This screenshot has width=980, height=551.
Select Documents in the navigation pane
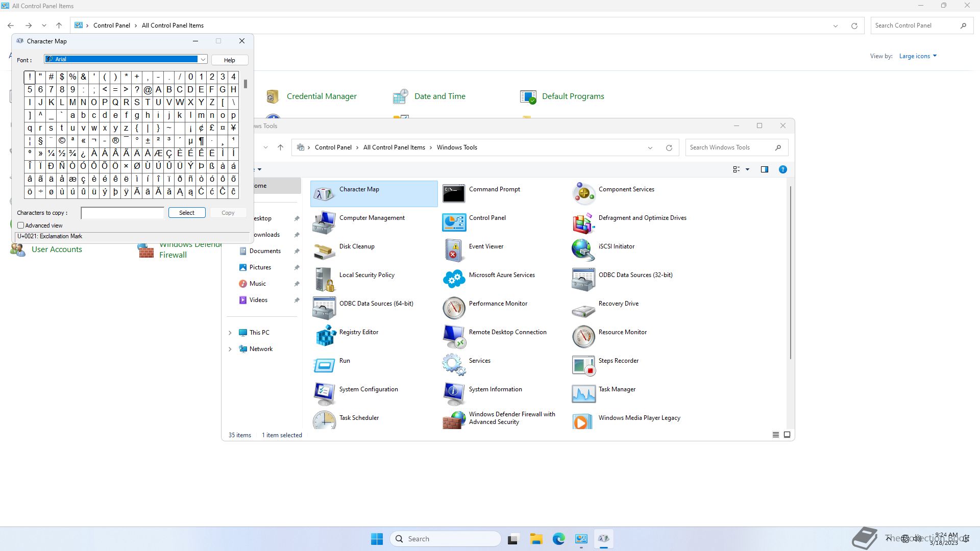coord(264,251)
